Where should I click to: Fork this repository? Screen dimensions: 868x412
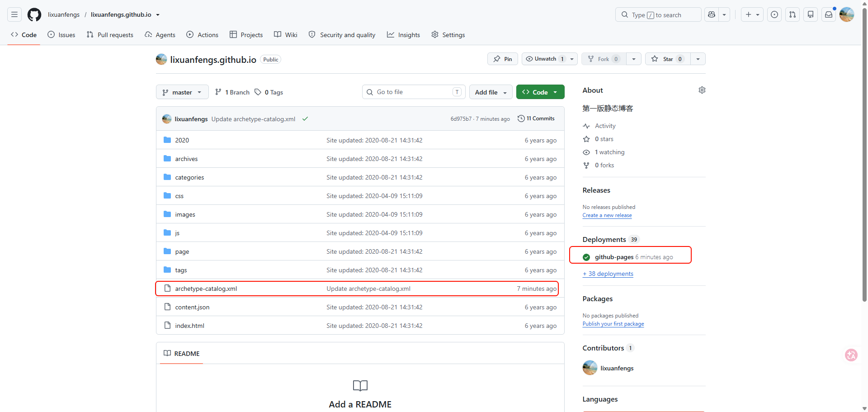point(604,59)
